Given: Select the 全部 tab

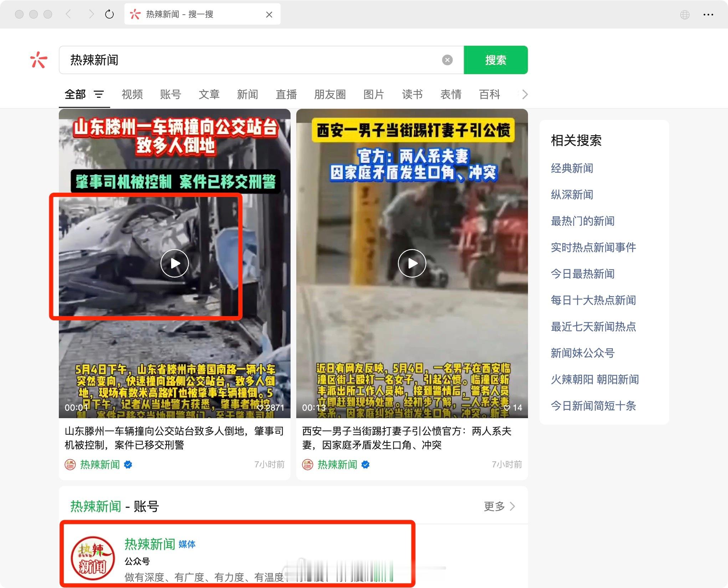Looking at the screenshot, I should click(x=75, y=94).
